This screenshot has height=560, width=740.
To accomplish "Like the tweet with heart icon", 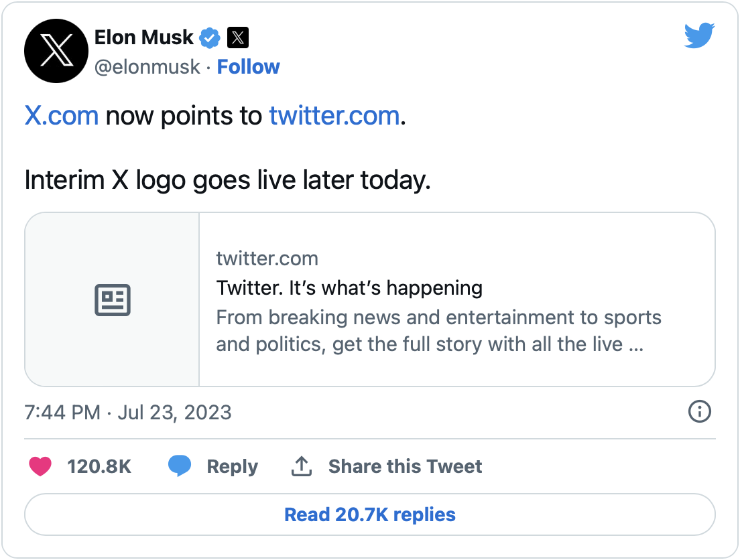I will click(x=41, y=466).
